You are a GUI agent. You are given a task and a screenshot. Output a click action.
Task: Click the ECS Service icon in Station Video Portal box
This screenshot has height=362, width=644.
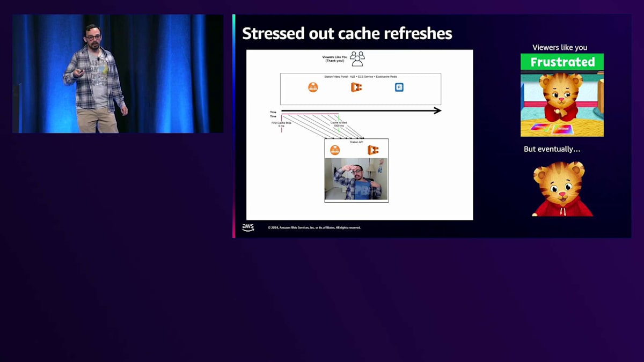[356, 87]
